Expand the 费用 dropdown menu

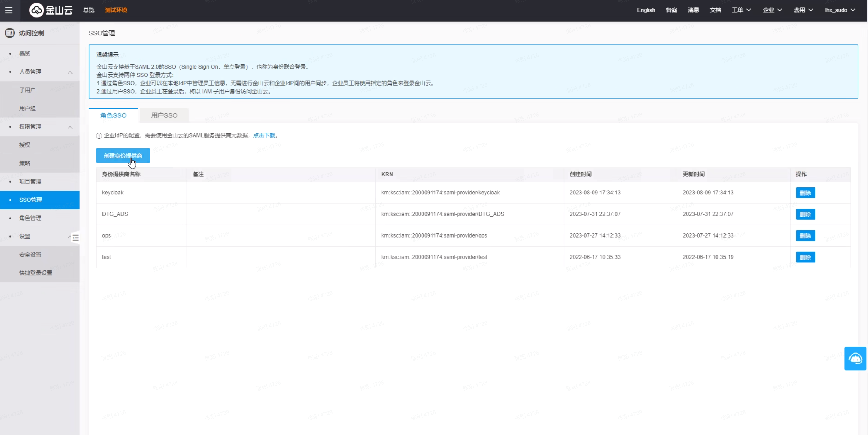coord(803,10)
